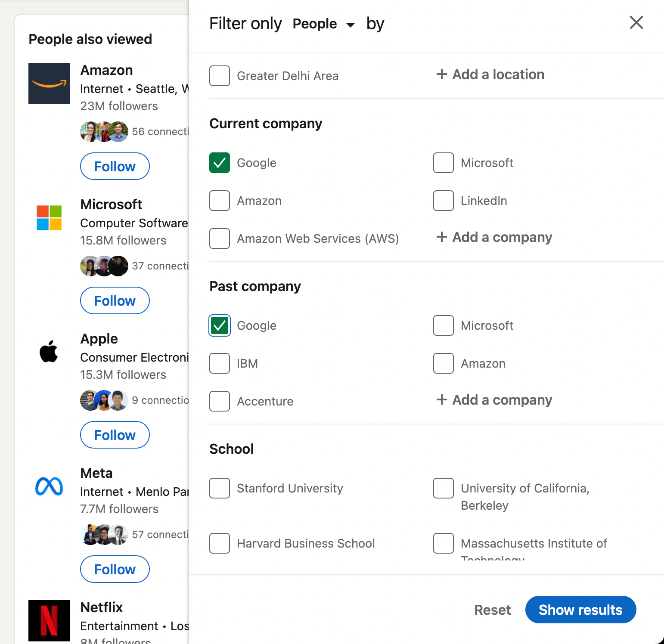Follow Apple
This screenshot has height=644, width=664.
115,435
